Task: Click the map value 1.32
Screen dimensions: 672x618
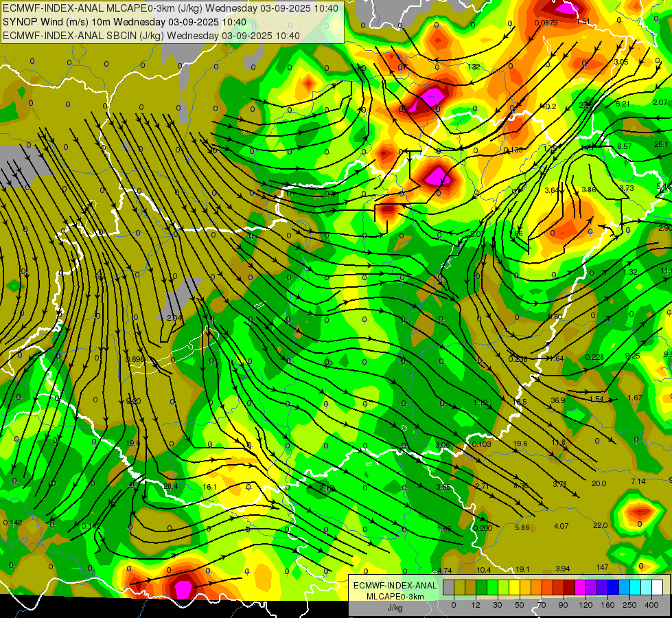Action: 630,273
